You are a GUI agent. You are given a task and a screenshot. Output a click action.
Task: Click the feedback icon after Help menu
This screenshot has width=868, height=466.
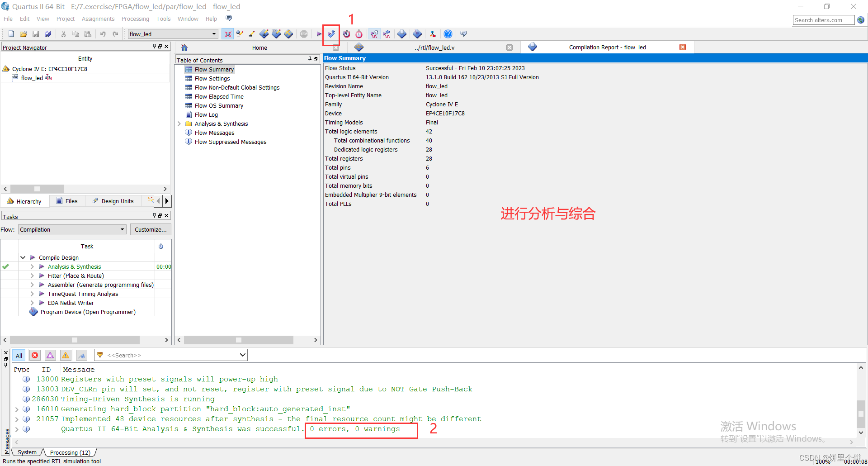229,19
